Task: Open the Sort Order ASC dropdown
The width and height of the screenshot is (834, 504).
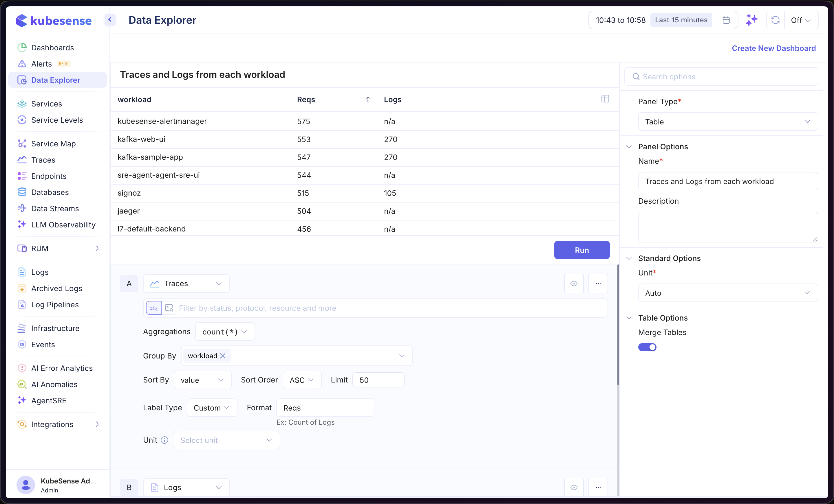Action: click(301, 380)
